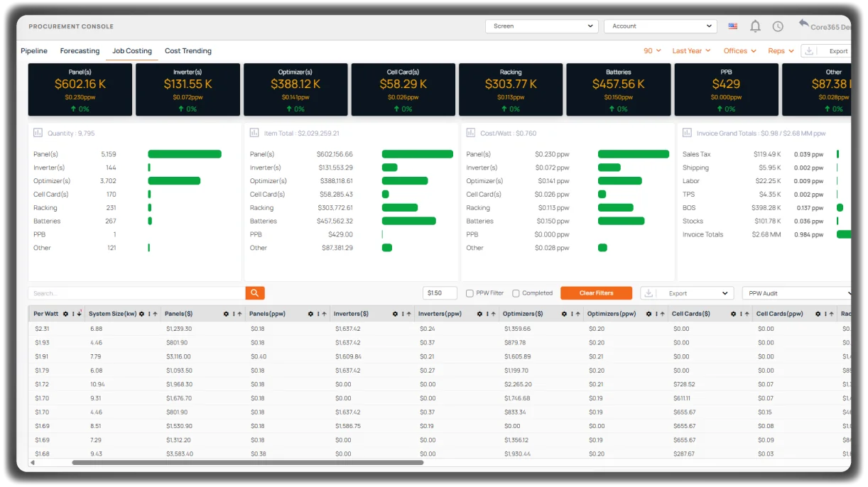
Task: Click the chart icon beside Cost/Watt
Action: [470, 133]
